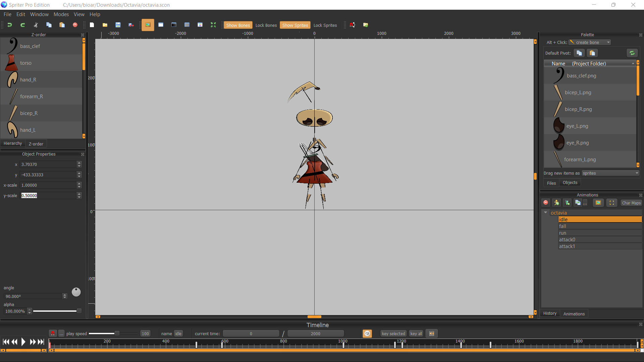Click the alpha slider handle
644x362 pixels.
pos(79,311)
